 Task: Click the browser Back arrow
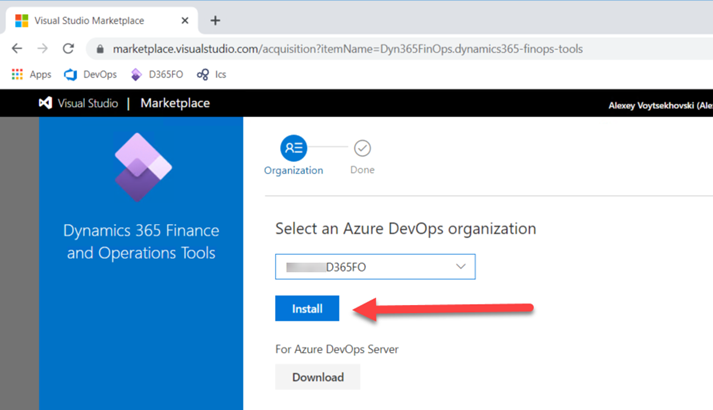(x=17, y=48)
